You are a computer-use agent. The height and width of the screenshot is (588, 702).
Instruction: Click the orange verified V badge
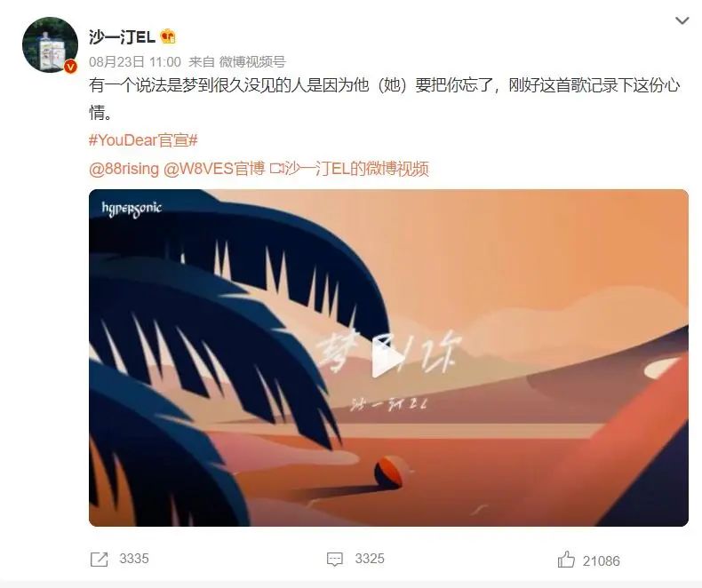click(x=70, y=67)
